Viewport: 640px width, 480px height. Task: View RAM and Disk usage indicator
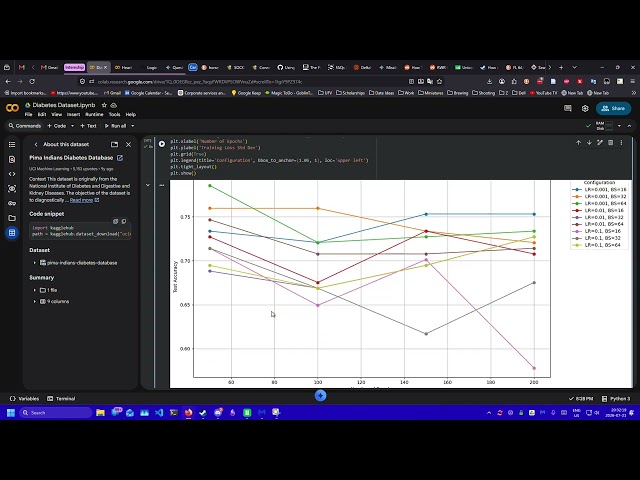[x=604, y=126]
